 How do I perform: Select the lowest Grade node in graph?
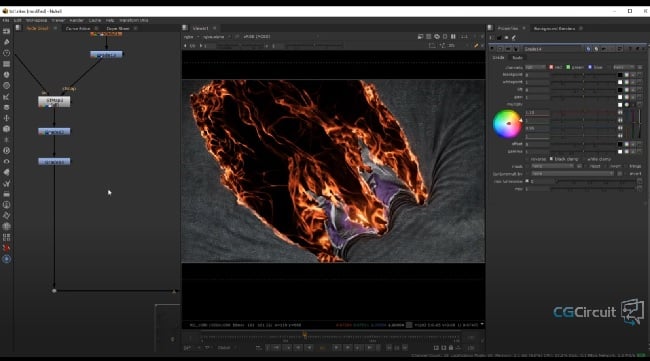pyautogui.click(x=54, y=162)
